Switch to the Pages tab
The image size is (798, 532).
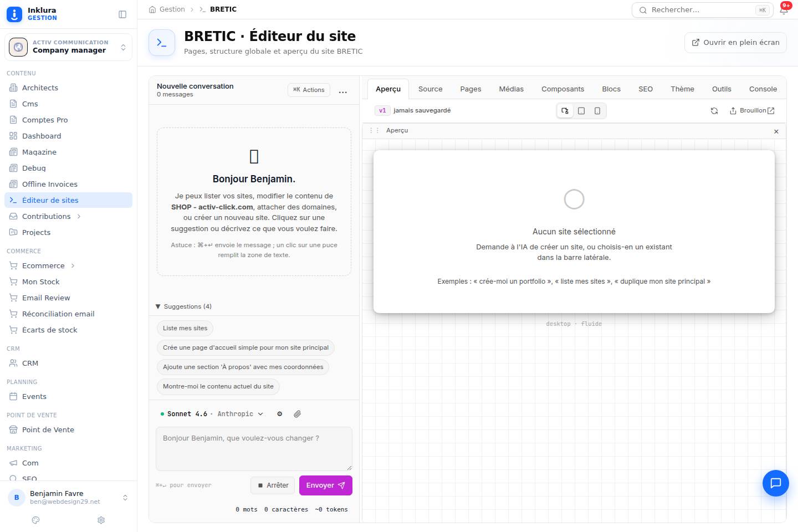pyautogui.click(x=470, y=89)
